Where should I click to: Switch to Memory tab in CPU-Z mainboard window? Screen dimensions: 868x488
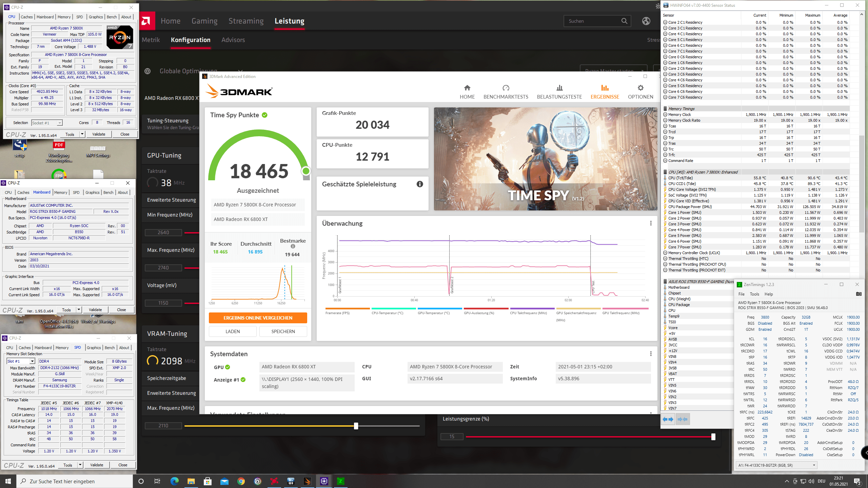point(61,192)
